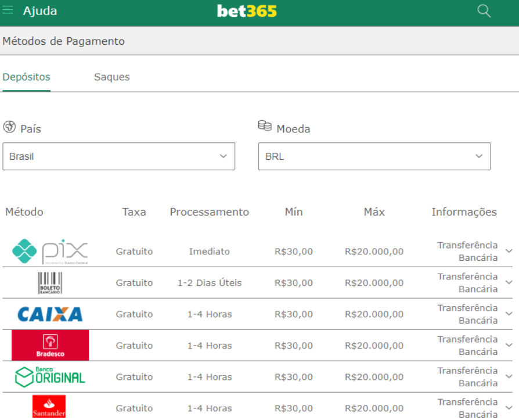Image resolution: width=519 pixels, height=420 pixels.
Task: Expand Caixa row information chevron
Action: 509,314
